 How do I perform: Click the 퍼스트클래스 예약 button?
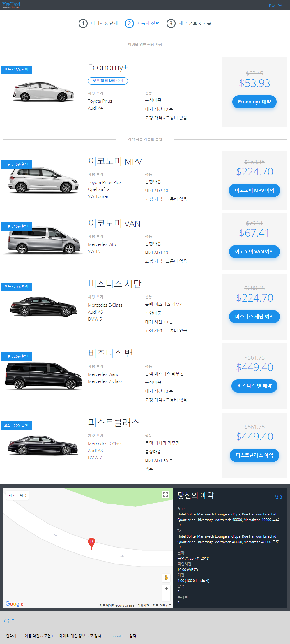254,455
